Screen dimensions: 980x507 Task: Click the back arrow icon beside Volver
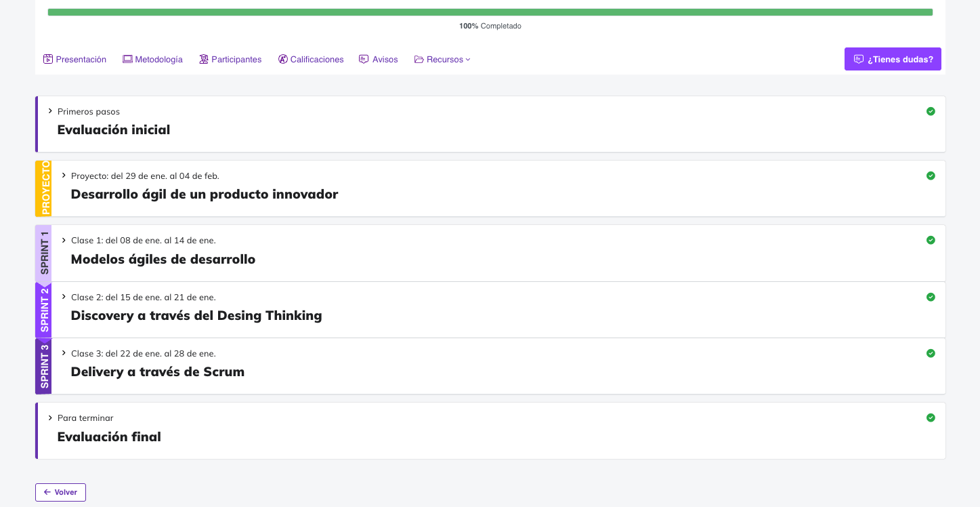[47, 492]
